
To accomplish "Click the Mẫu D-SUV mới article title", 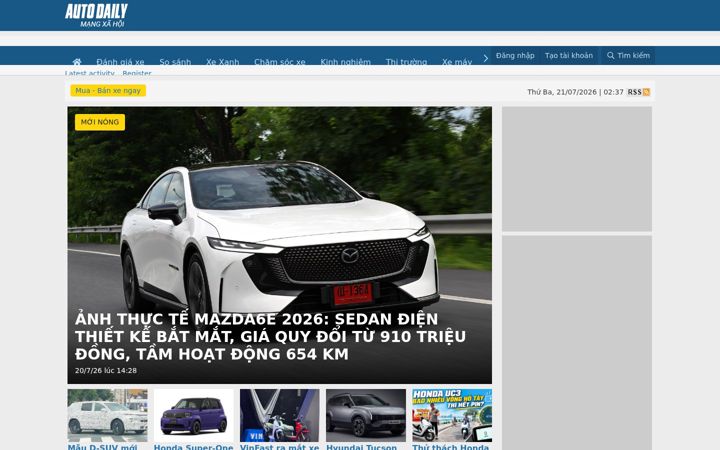I will click(102, 447).
